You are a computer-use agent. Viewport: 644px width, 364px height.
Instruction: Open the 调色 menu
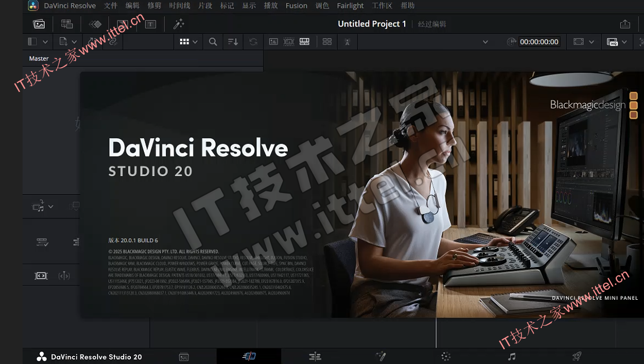(x=322, y=6)
